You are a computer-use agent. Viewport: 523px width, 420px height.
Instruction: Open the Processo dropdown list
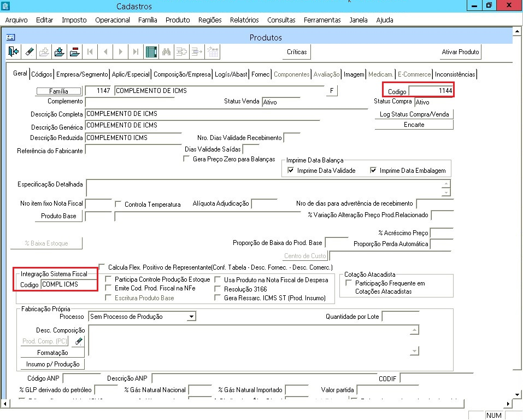[x=191, y=317]
